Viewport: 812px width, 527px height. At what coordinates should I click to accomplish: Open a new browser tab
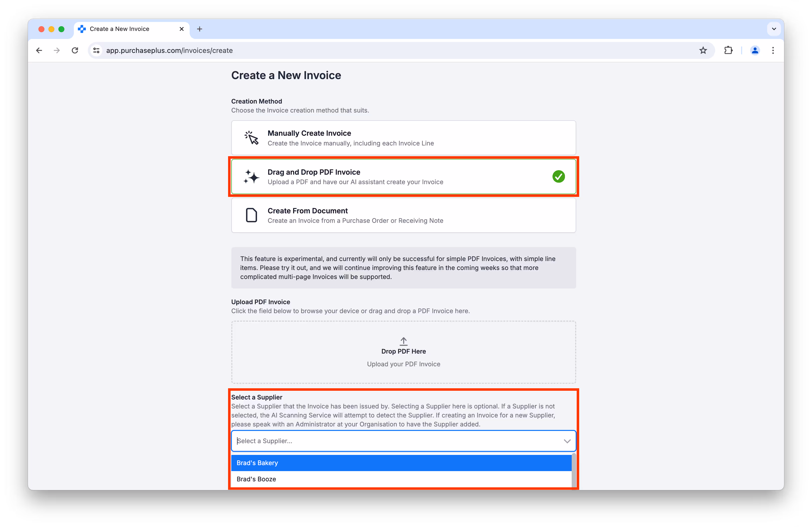point(200,29)
